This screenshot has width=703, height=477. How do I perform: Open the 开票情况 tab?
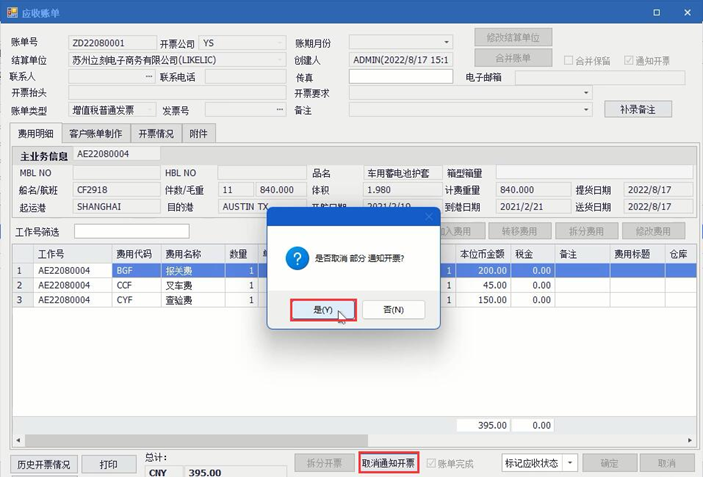[156, 134]
